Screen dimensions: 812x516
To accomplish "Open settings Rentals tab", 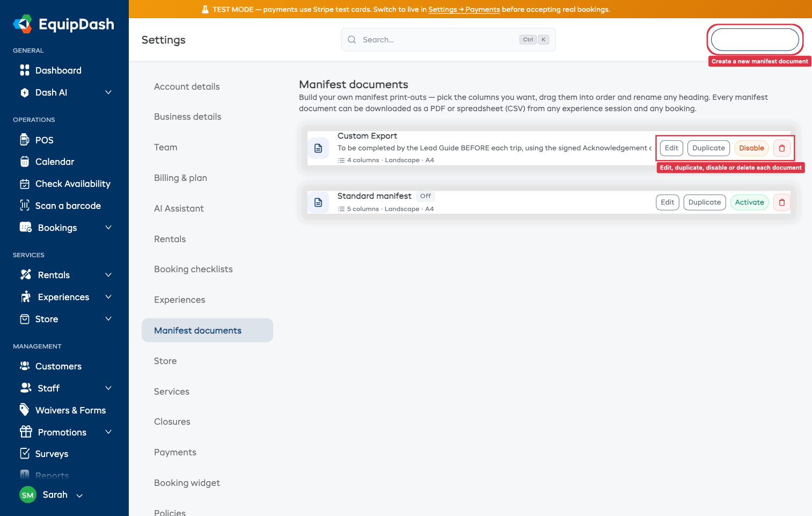I will coord(207,239).
